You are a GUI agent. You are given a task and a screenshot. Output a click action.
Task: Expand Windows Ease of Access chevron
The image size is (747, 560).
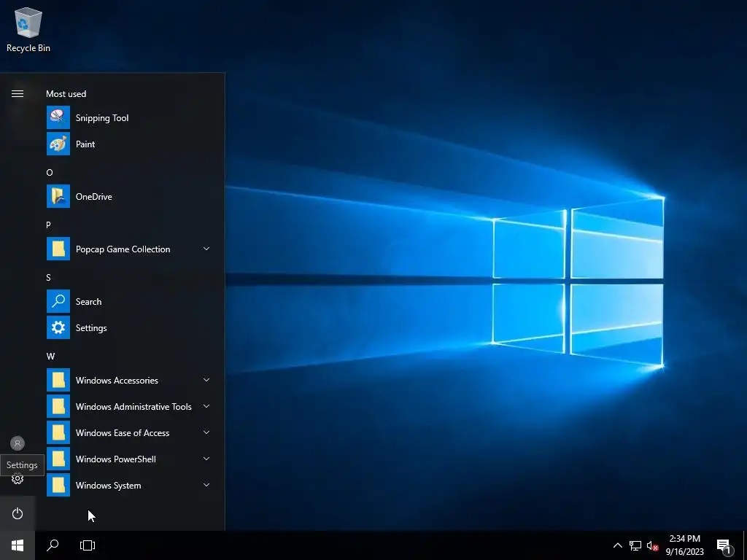(206, 432)
